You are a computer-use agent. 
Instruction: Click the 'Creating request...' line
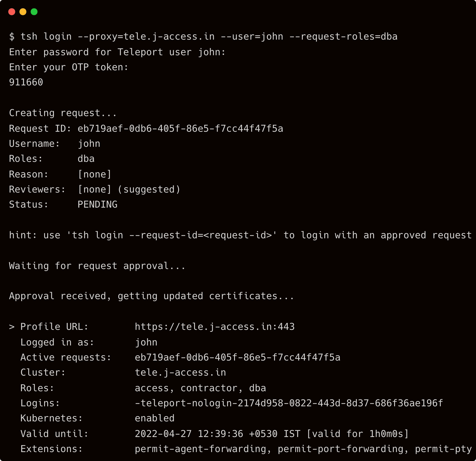click(x=63, y=113)
